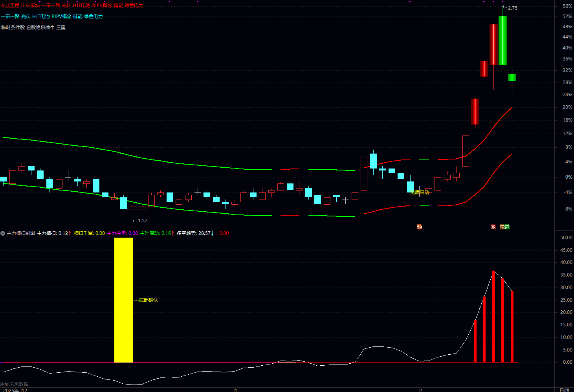Click the tallest green candlestick near 52%

click(x=502, y=40)
